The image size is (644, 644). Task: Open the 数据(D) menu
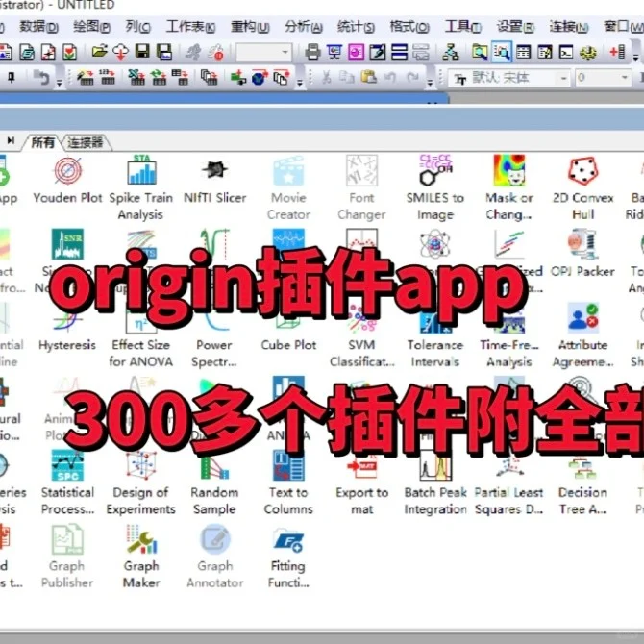[x=39, y=27]
